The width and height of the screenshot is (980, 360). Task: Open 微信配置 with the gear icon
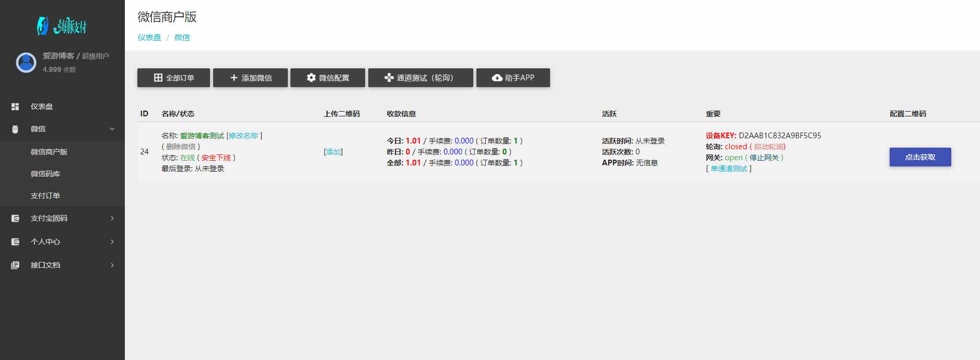tap(328, 78)
